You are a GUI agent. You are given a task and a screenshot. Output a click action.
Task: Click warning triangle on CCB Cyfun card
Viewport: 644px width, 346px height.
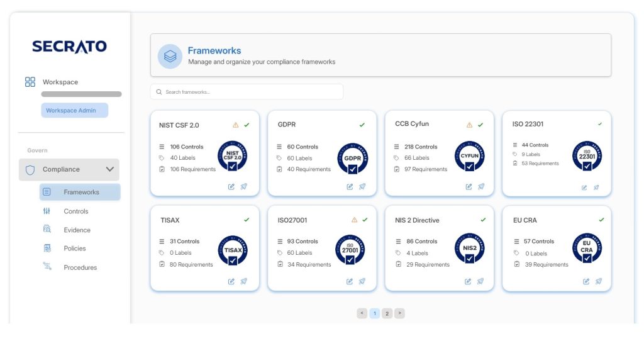coord(469,125)
